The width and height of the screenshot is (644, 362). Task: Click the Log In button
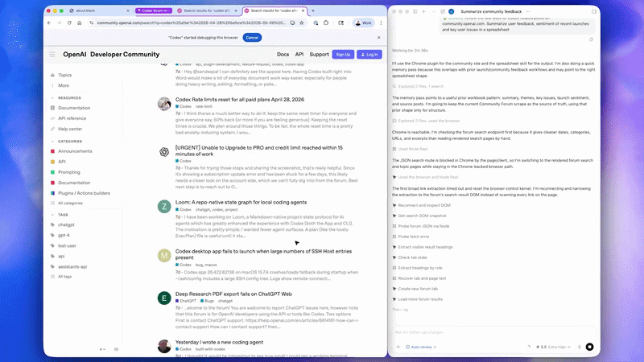click(x=369, y=54)
